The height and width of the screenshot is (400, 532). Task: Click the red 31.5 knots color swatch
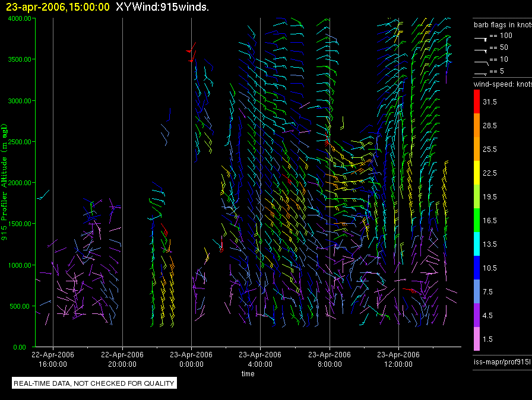pyautogui.click(x=477, y=101)
